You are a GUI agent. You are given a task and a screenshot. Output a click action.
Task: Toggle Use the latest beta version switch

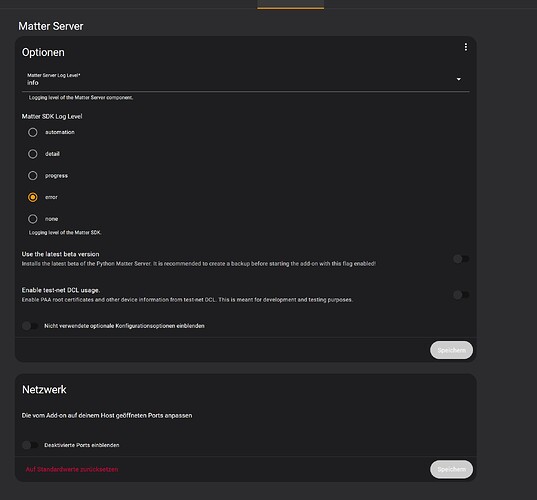coord(461,259)
